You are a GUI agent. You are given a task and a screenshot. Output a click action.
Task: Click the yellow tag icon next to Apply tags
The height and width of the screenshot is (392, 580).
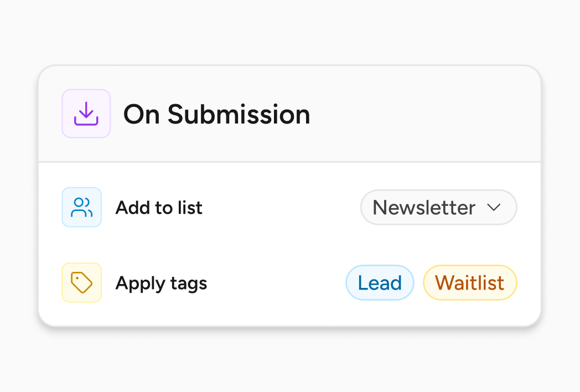[81, 282]
